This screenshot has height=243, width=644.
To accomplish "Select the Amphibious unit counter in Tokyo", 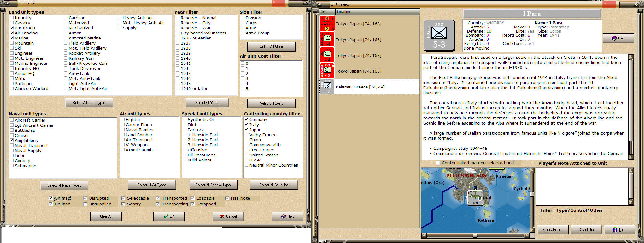I will tap(327, 23).
